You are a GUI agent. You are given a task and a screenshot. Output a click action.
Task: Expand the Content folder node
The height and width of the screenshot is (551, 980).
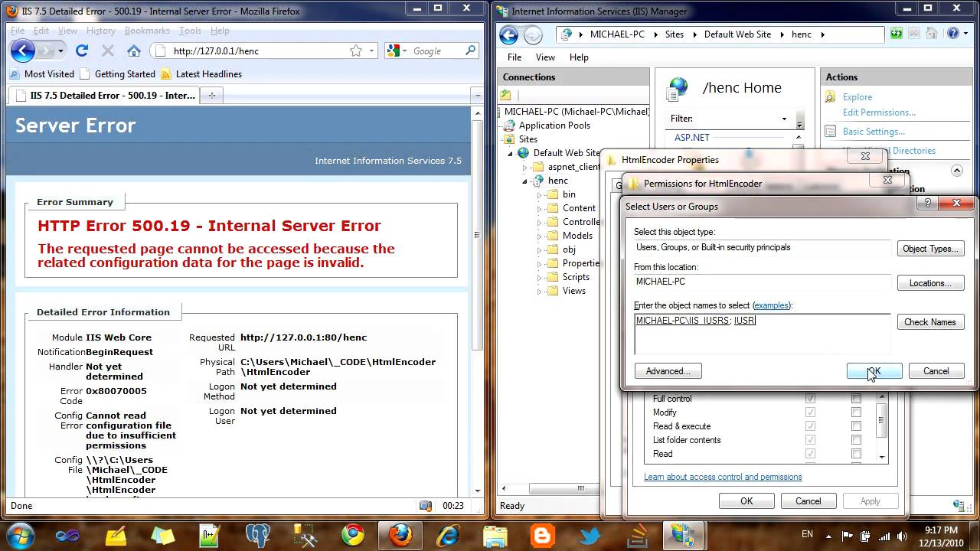539,209
